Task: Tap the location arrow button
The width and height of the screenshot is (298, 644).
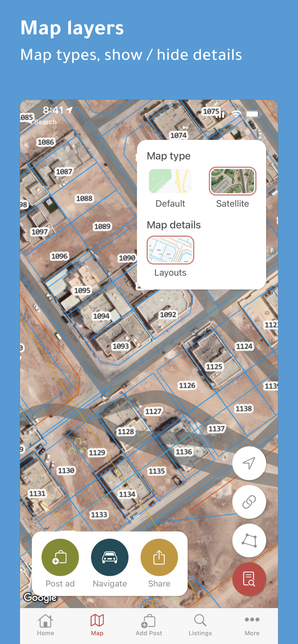Action: 249,463
